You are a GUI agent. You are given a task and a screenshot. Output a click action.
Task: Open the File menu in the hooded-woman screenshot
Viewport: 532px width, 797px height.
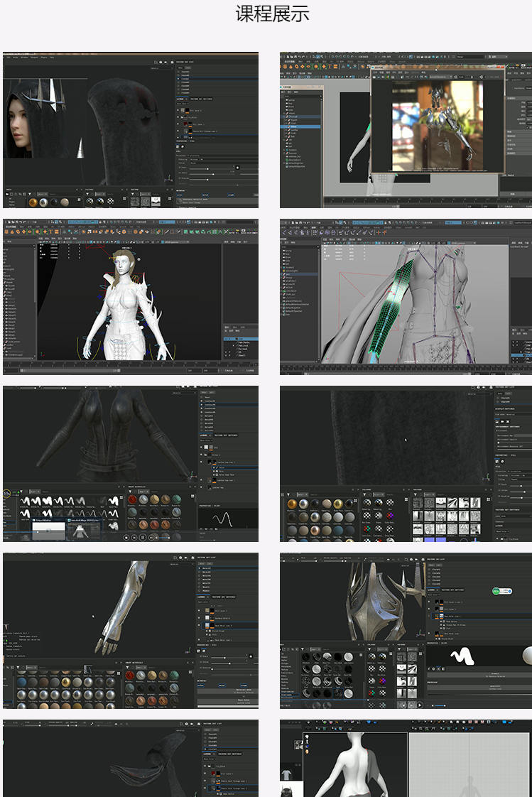pos(7,57)
